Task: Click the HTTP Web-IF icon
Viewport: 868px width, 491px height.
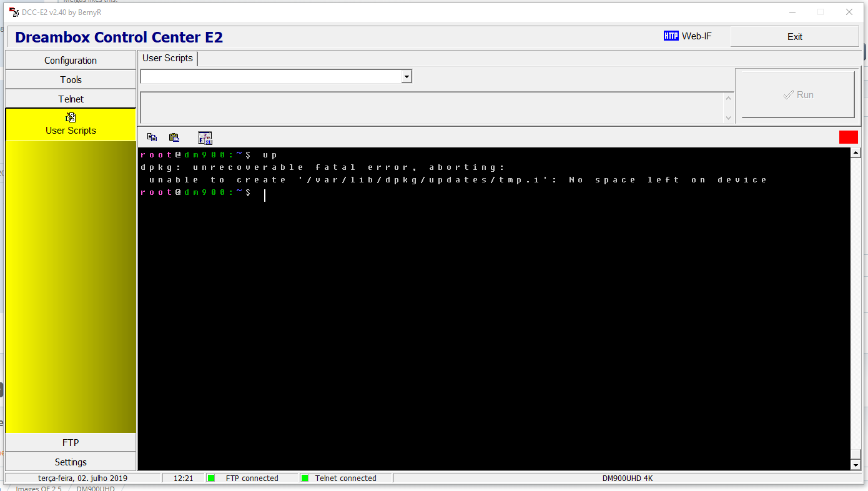Action: click(x=671, y=36)
